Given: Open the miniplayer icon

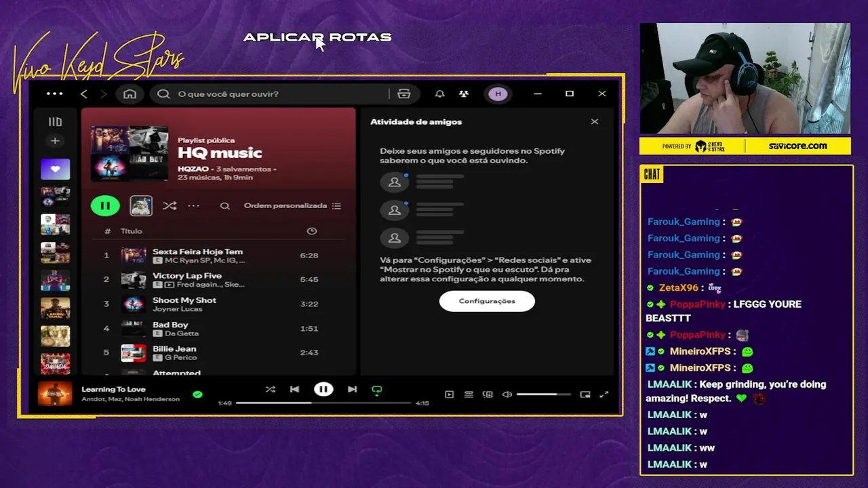Looking at the screenshot, I should click(x=585, y=394).
